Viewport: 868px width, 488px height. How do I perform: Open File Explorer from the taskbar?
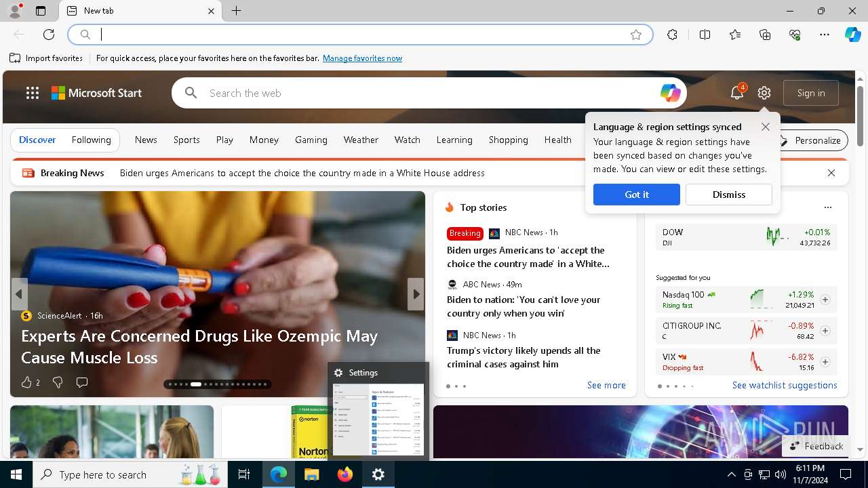(311, 474)
